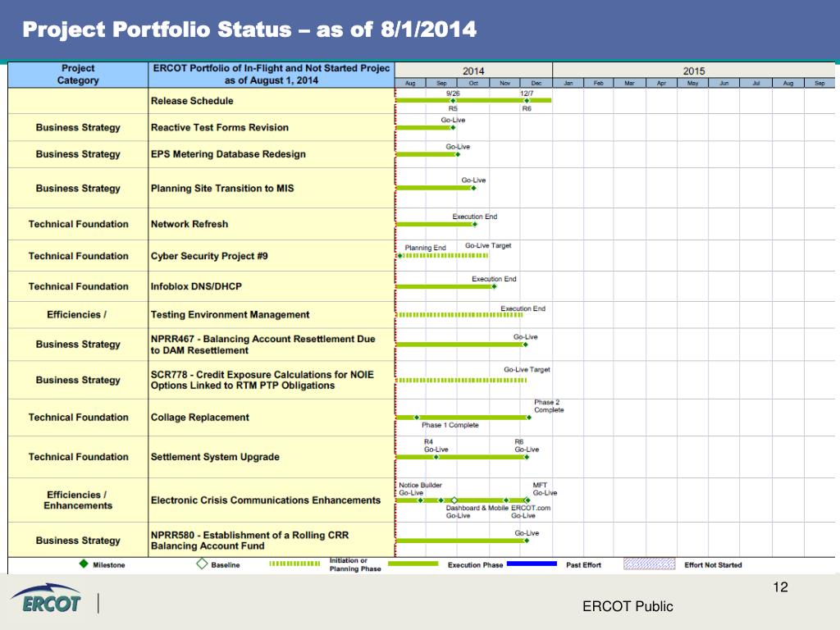This screenshot has height=630, width=840.
Task: Click the Testing Environment Management dashed bar
Action: [x=460, y=315]
